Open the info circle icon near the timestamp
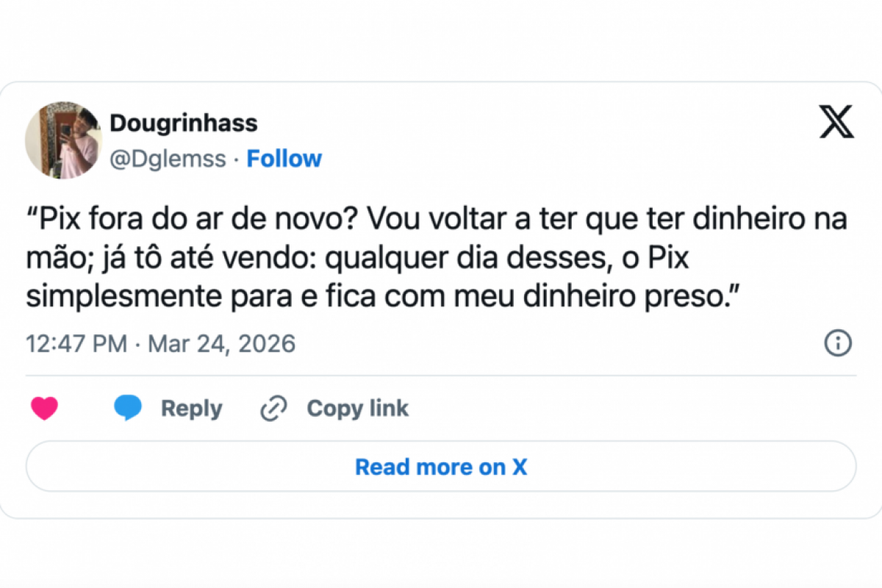The image size is (882, 588). click(837, 343)
